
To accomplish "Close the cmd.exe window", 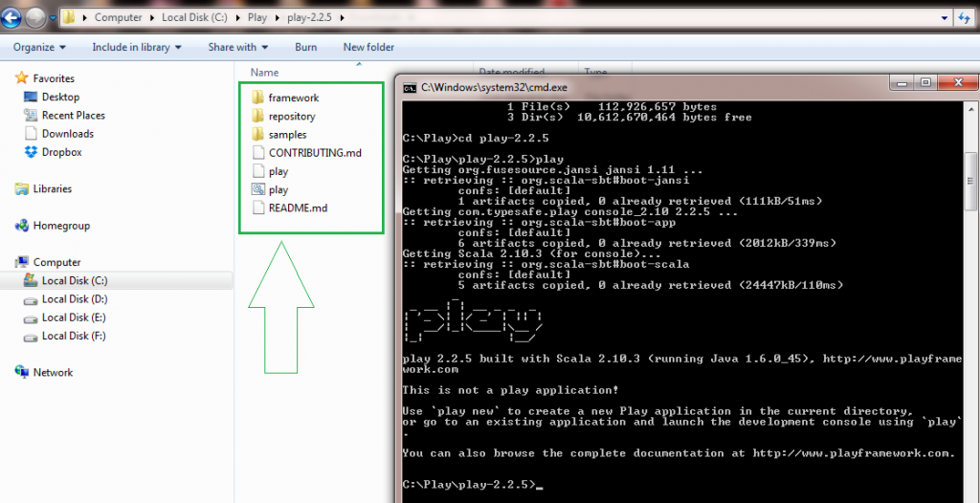I will coord(956,82).
